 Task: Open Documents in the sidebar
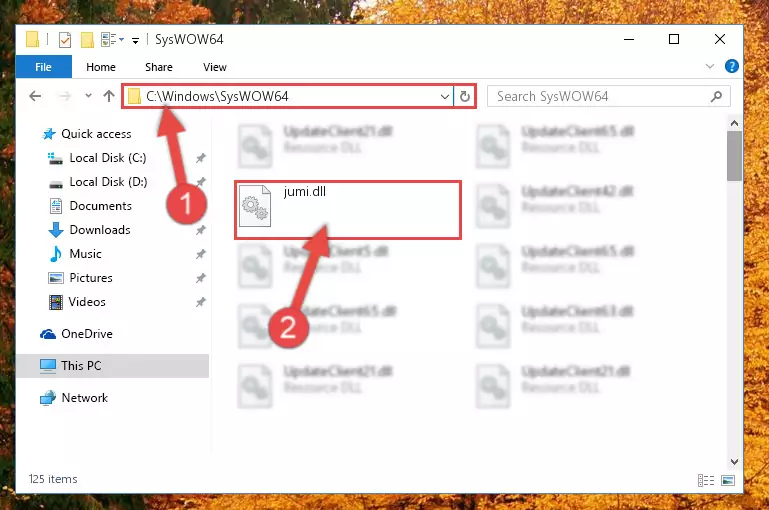coord(101,206)
